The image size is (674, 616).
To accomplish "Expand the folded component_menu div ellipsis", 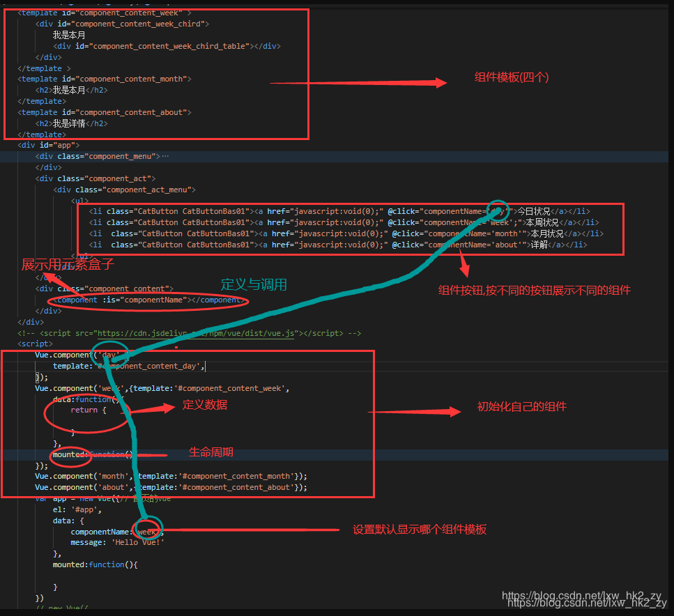I will tap(165, 157).
